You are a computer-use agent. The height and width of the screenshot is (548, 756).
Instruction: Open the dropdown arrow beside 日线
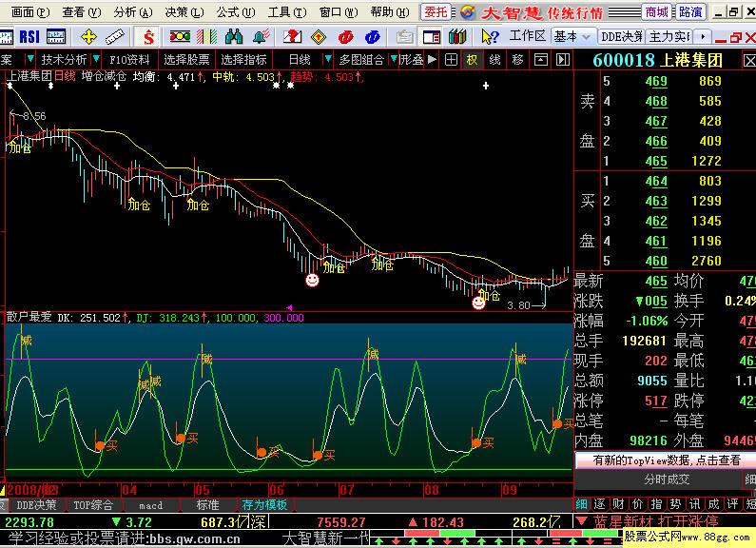point(328,60)
